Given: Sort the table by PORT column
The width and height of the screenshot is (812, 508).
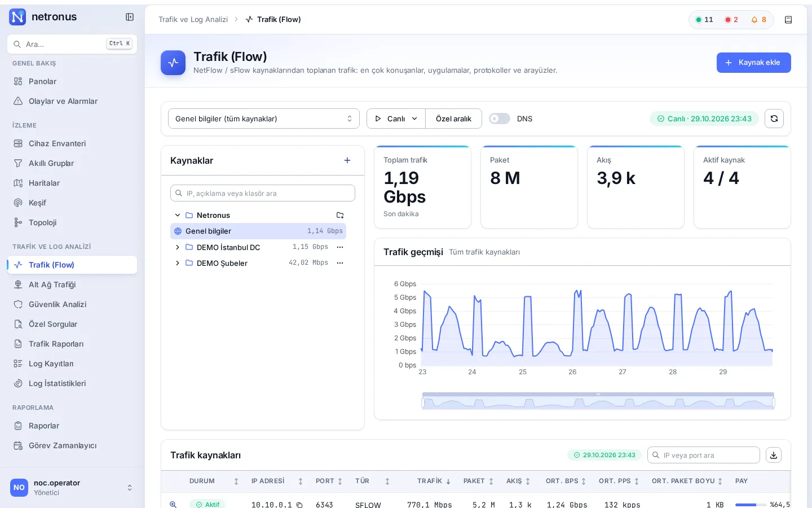Looking at the screenshot, I should click(329, 481).
